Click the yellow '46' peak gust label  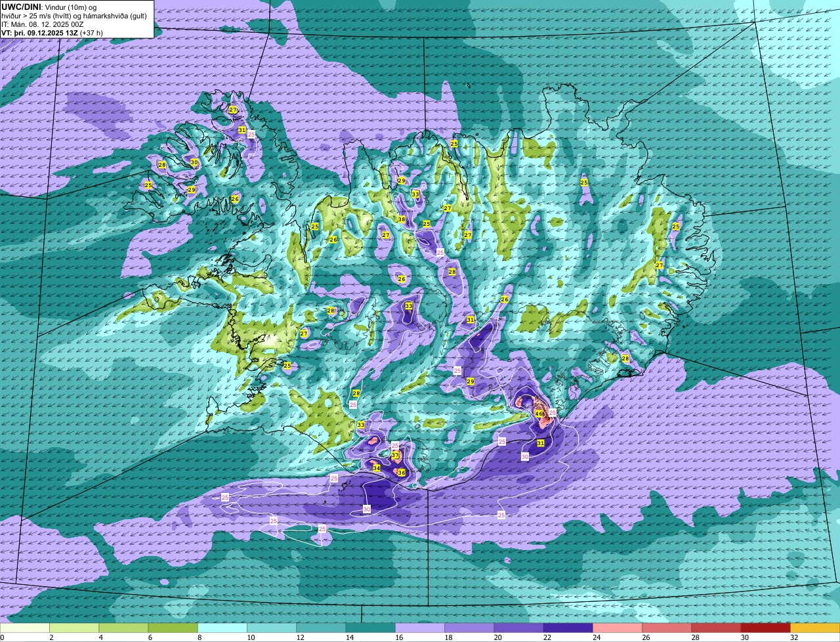pyautogui.click(x=539, y=414)
